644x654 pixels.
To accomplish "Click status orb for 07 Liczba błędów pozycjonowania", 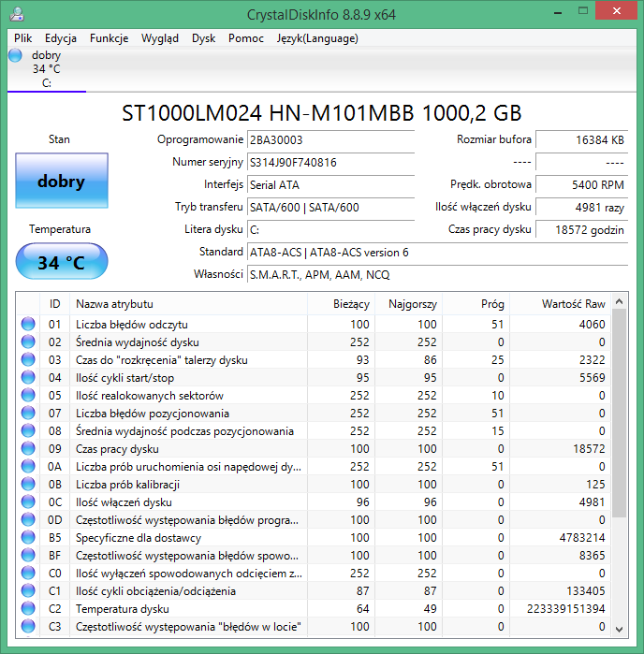I will 28,413.
